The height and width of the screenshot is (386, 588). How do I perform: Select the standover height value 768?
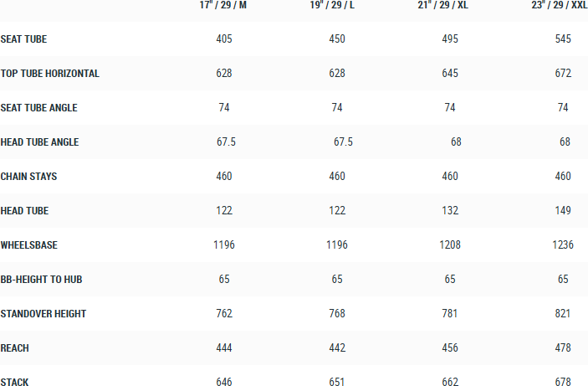point(337,314)
